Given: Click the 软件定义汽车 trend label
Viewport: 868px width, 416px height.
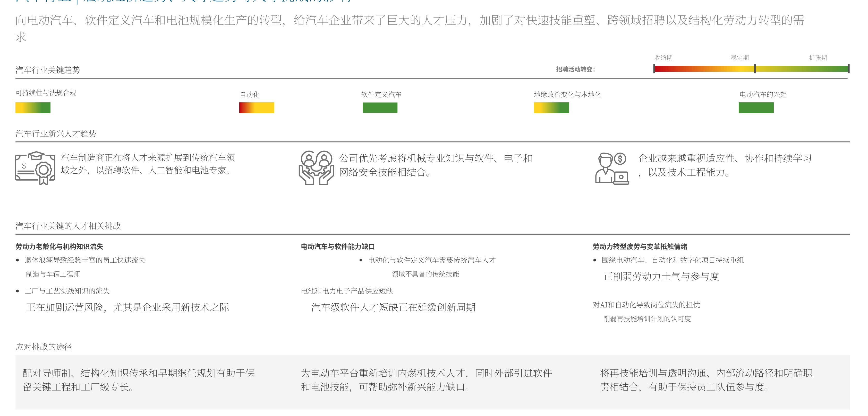Looking at the screenshot, I should [381, 95].
